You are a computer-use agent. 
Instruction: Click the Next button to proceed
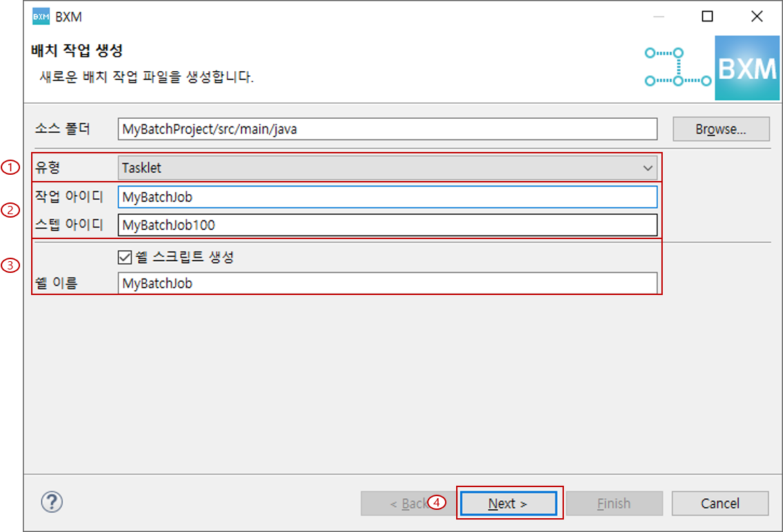point(509,503)
